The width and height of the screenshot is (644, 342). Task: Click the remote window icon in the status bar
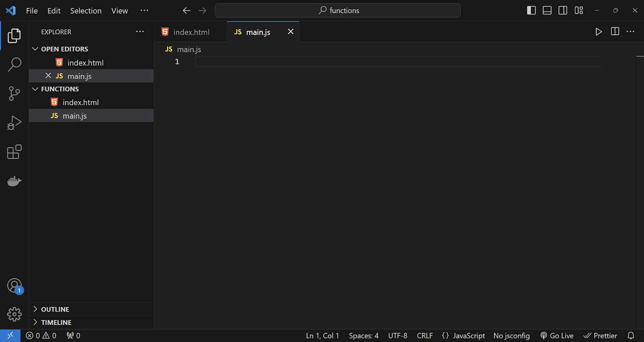[x=10, y=336]
